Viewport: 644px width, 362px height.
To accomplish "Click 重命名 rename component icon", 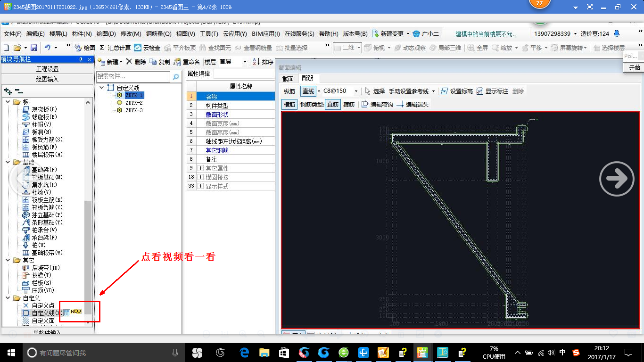I will [187, 62].
